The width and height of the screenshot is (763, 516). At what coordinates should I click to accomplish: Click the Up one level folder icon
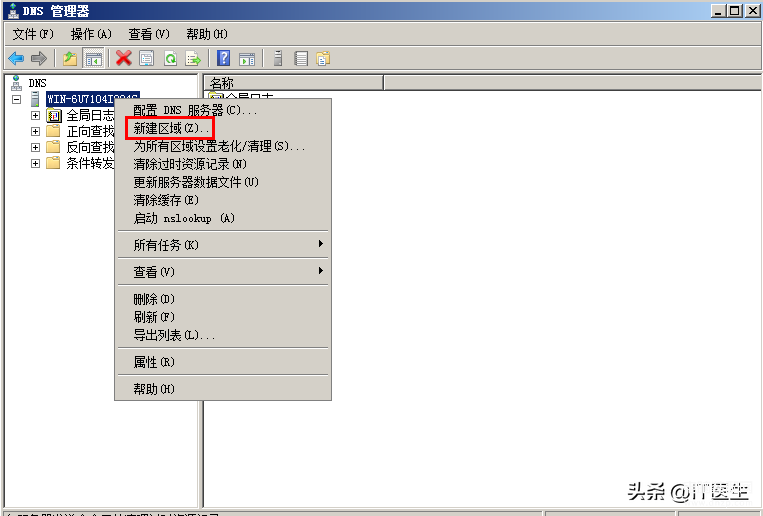click(70, 59)
